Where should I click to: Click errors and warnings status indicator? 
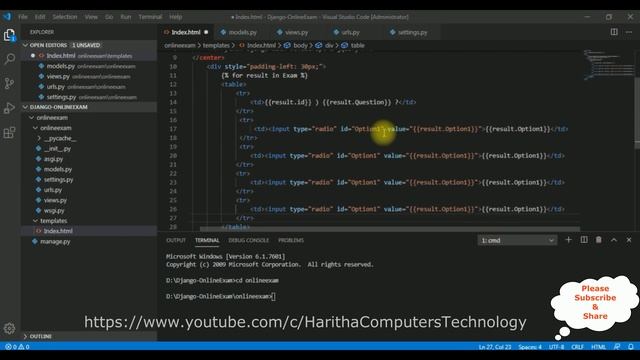pyautogui.click(x=17, y=347)
